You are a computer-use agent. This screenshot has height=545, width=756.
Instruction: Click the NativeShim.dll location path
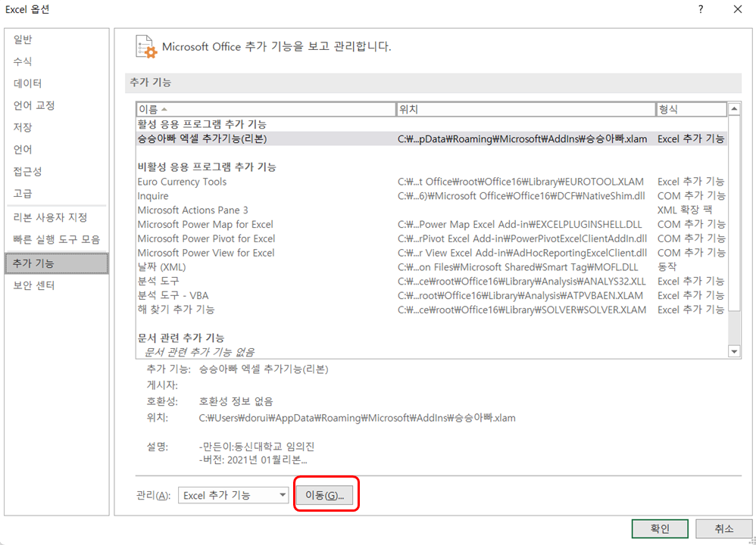(521, 196)
